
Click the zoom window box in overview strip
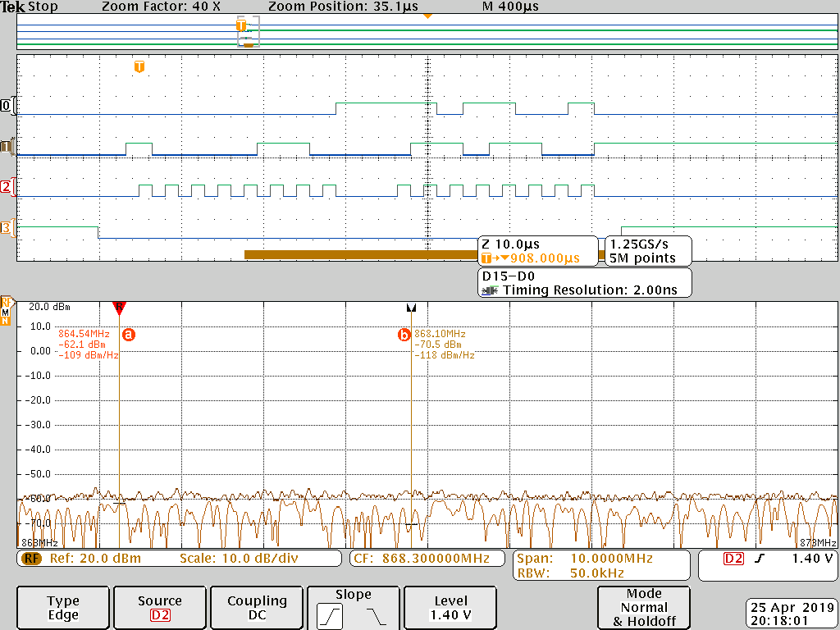248,32
